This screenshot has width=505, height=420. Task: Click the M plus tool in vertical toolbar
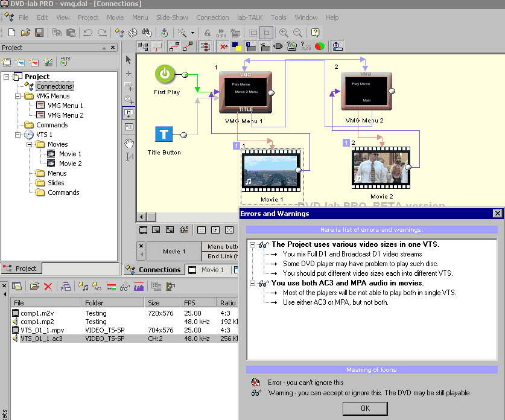point(129,113)
